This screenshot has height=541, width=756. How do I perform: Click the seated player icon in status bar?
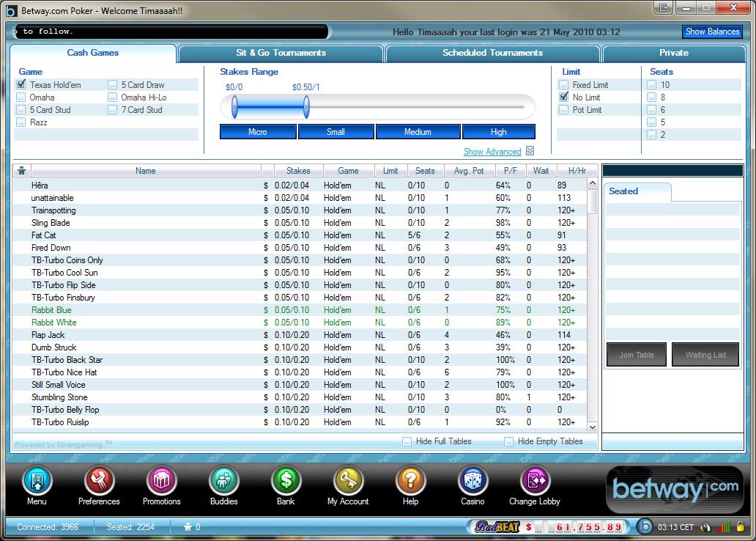point(188,527)
